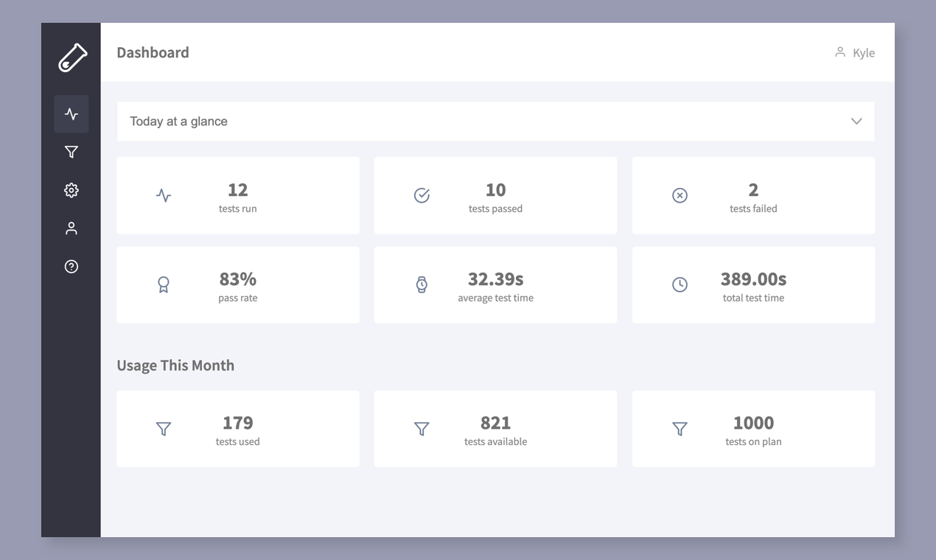Expand the Today at a glance chevron
Image resolution: width=936 pixels, height=560 pixels.
tap(856, 122)
